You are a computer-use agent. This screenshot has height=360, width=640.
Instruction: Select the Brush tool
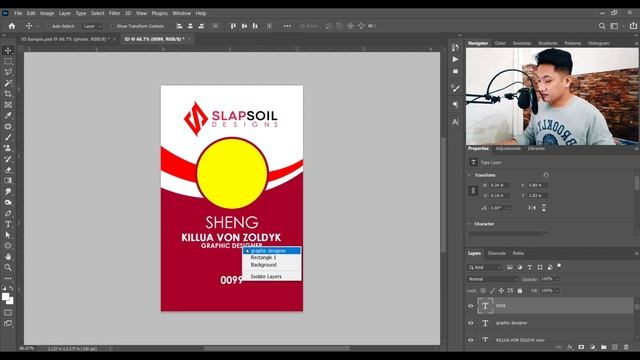point(8,138)
